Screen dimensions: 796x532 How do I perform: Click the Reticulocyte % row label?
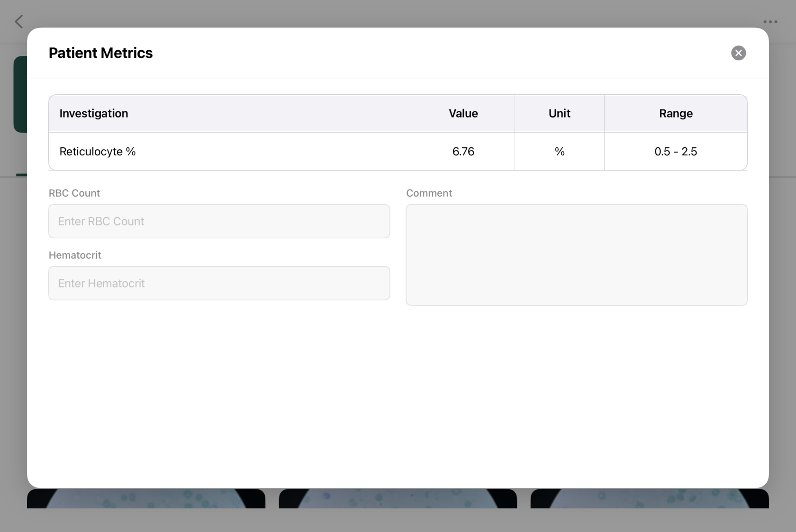pyautogui.click(x=98, y=152)
